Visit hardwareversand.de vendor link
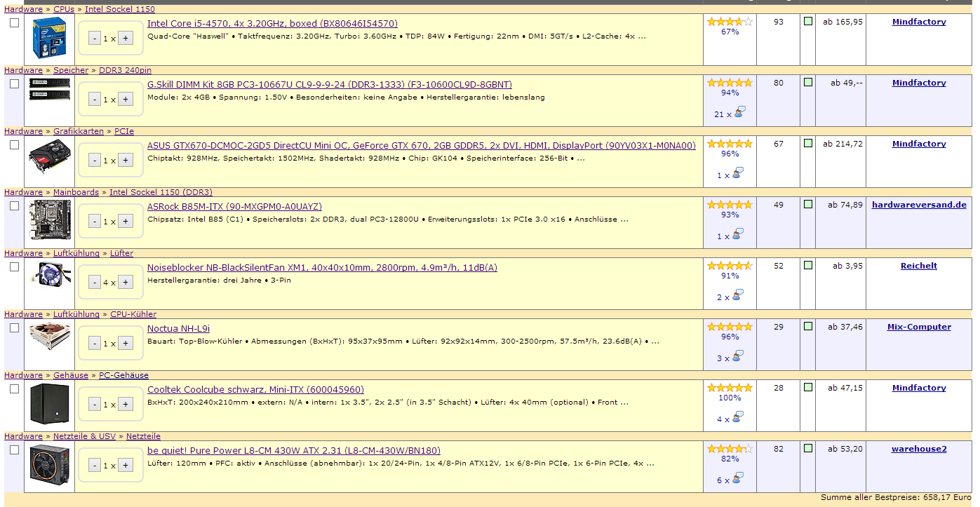The width and height of the screenshot is (980, 507). pos(919,205)
